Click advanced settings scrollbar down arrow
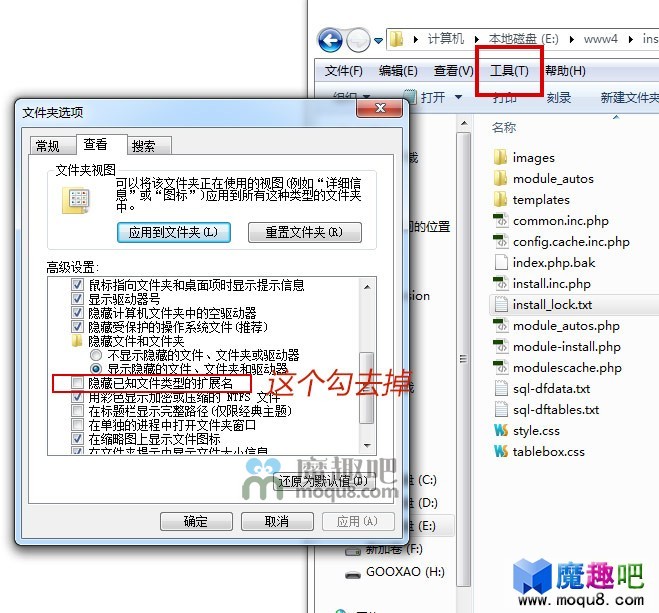Screen dimensions: 659x613 pos(367,445)
